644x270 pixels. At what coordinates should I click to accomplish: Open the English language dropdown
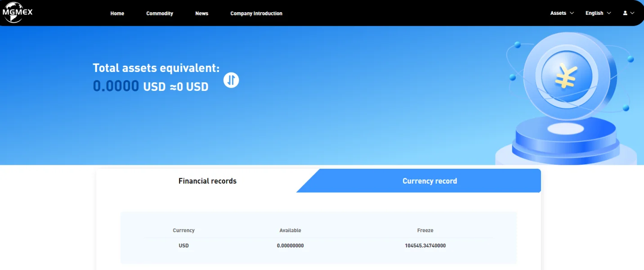[598, 13]
